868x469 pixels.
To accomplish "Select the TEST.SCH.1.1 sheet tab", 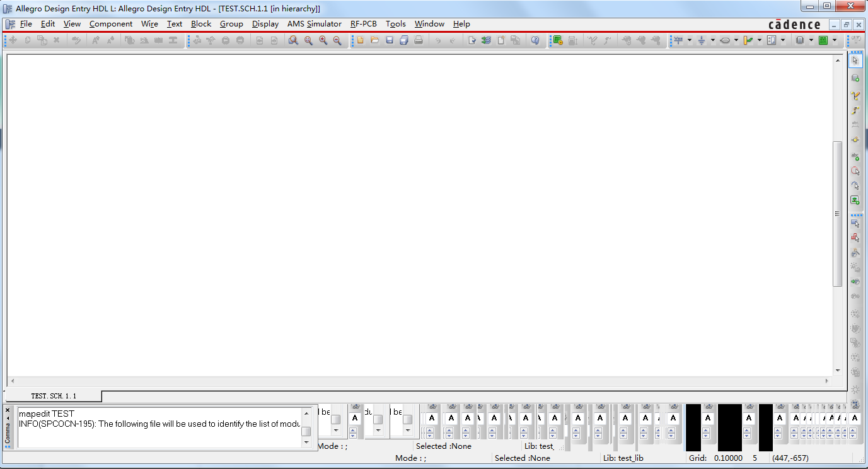I will pos(54,396).
